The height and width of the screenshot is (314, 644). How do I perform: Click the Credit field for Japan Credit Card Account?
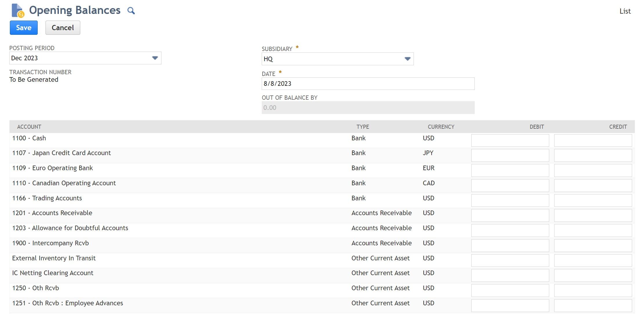coord(593,155)
